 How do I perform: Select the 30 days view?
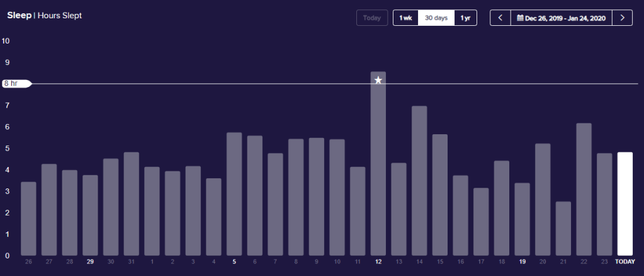tap(436, 18)
